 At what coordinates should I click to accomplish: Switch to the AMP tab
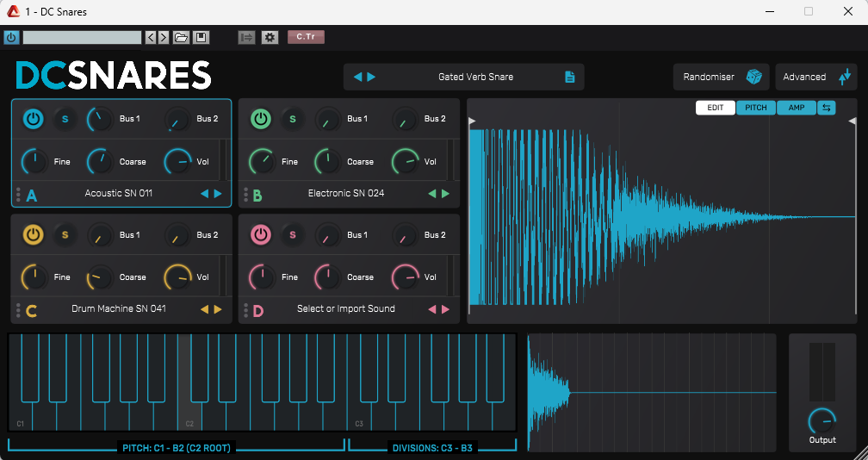tap(797, 108)
